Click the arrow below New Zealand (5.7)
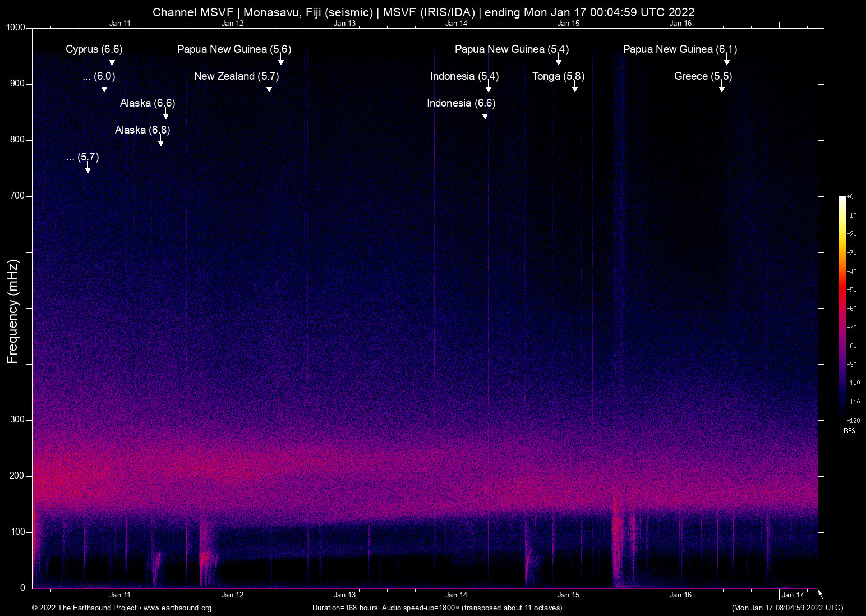Screen dimensions: 866x616 [269, 88]
